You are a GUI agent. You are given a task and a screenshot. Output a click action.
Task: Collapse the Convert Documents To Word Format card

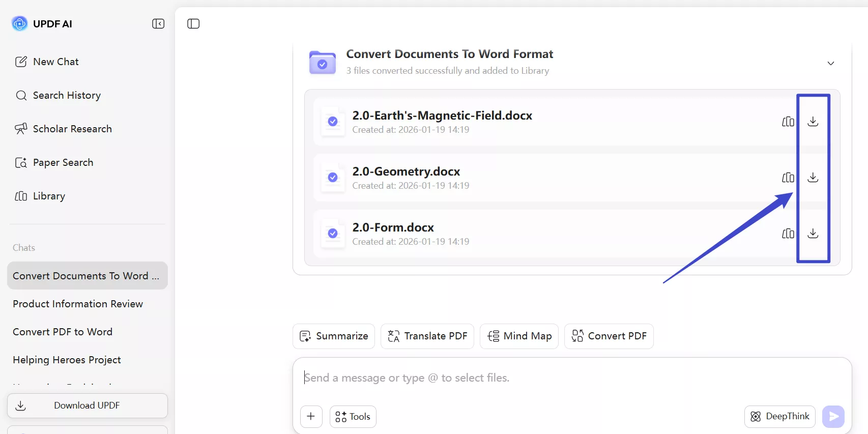click(x=831, y=63)
